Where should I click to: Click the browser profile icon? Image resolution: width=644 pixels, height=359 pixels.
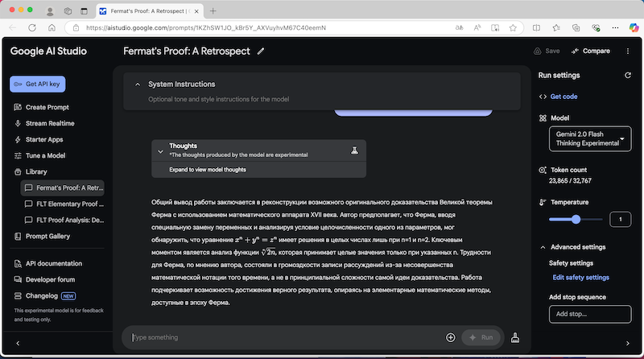50,11
